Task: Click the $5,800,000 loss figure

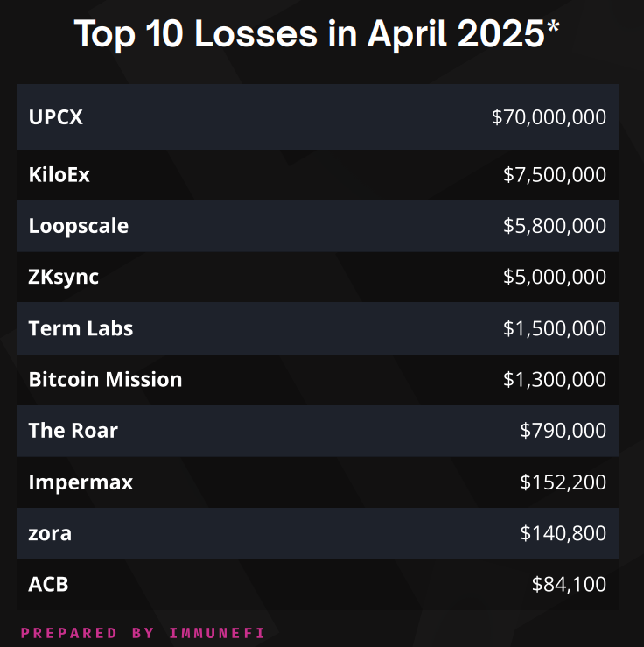Action: [555, 226]
